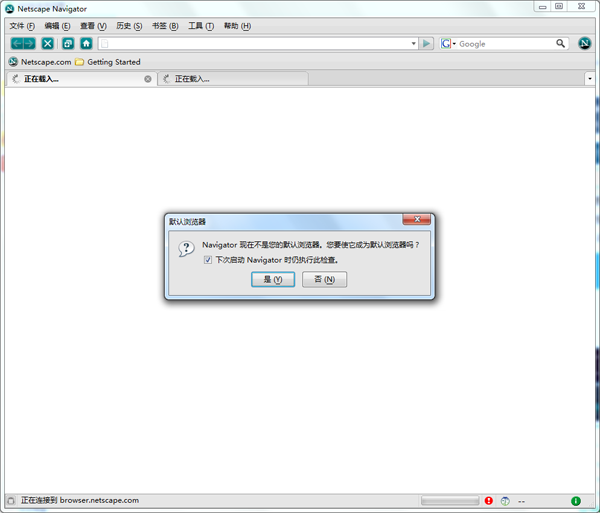This screenshot has width=600, height=513.
Task: Open the Home page icon
Action: pos(86,44)
